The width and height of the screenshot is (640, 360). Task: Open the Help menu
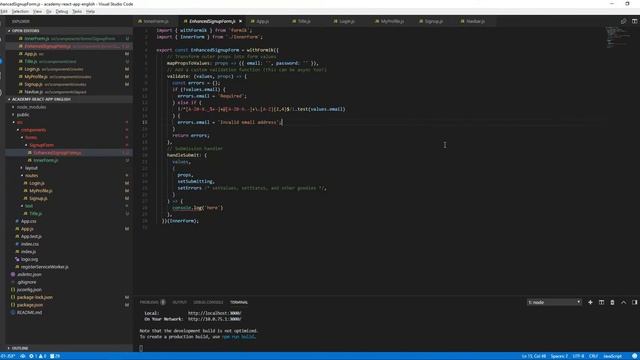(x=90, y=11)
